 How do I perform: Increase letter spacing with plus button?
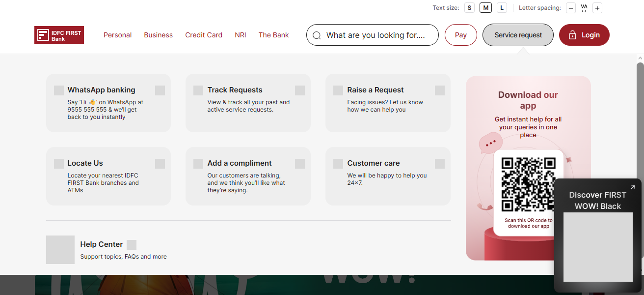(x=597, y=8)
